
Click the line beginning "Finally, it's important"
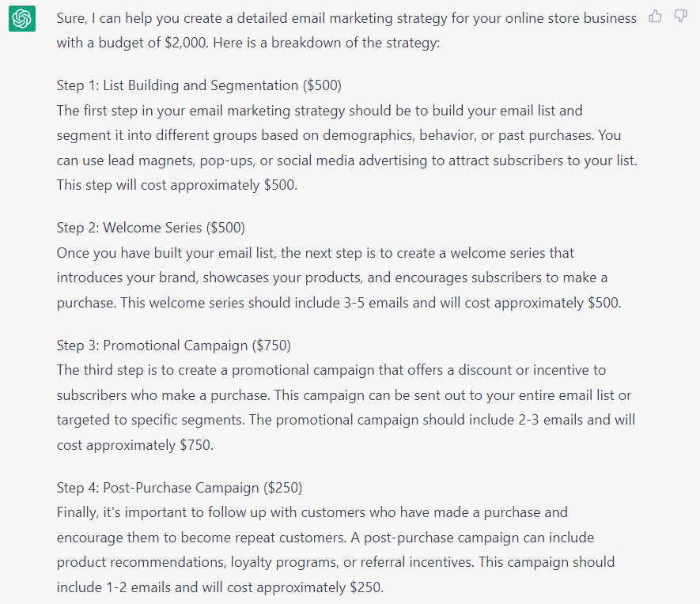click(x=312, y=512)
